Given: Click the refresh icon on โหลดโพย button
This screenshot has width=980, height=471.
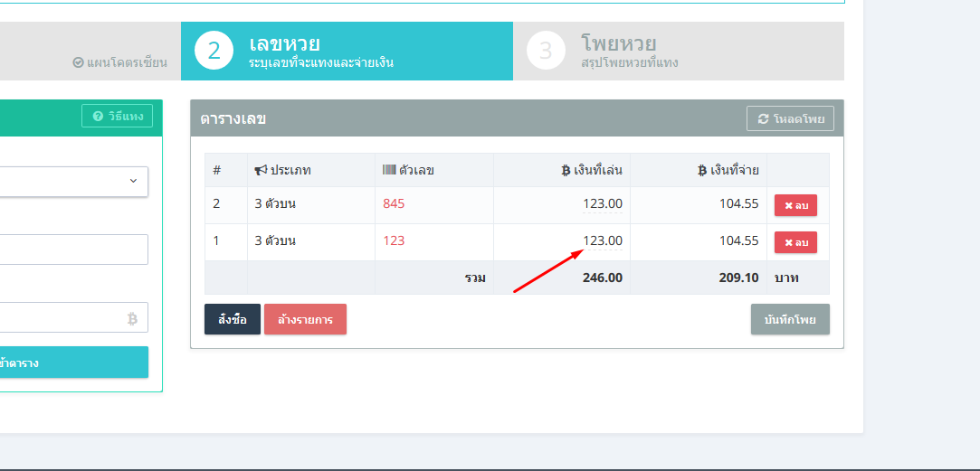Looking at the screenshot, I should point(763,119).
